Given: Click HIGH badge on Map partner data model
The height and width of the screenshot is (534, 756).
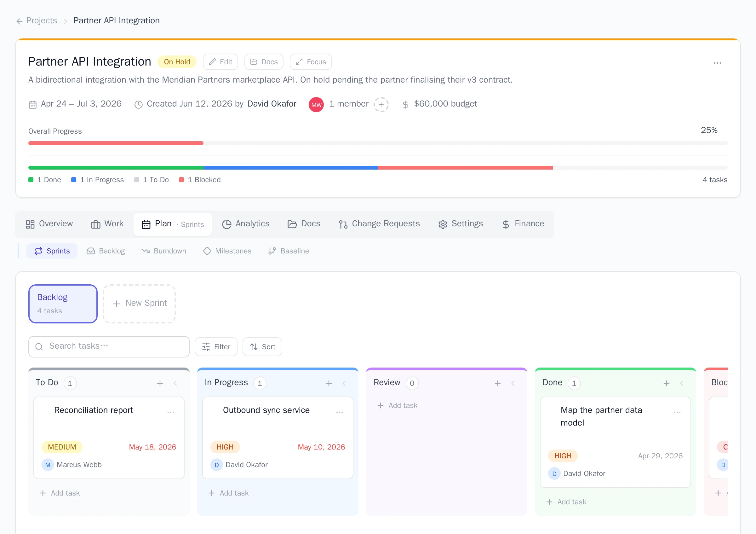Looking at the screenshot, I should click(x=563, y=456).
